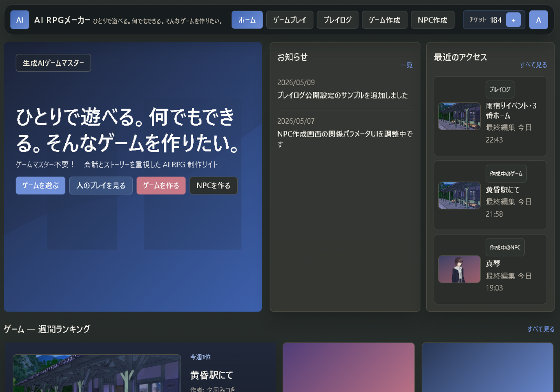This screenshot has height=392, width=560.
Task: Open the 真琴 NPC thumbnail
Action: click(x=459, y=269)
